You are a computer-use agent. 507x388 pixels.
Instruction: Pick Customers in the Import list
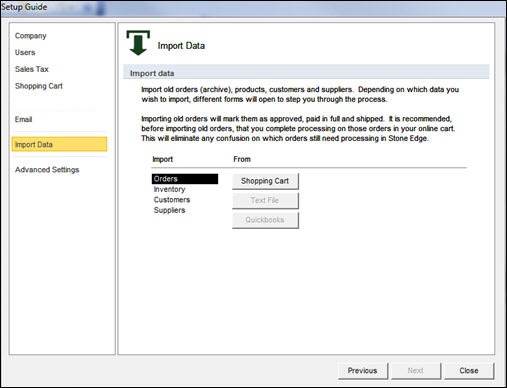pyautogui.click(x=172, y=200)
